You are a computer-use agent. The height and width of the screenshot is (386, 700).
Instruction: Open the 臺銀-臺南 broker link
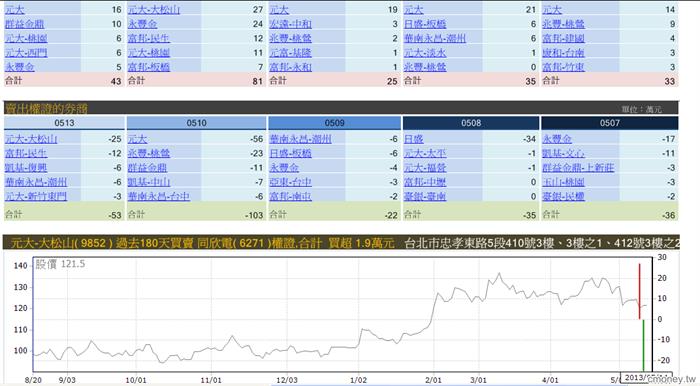(425, 196)
